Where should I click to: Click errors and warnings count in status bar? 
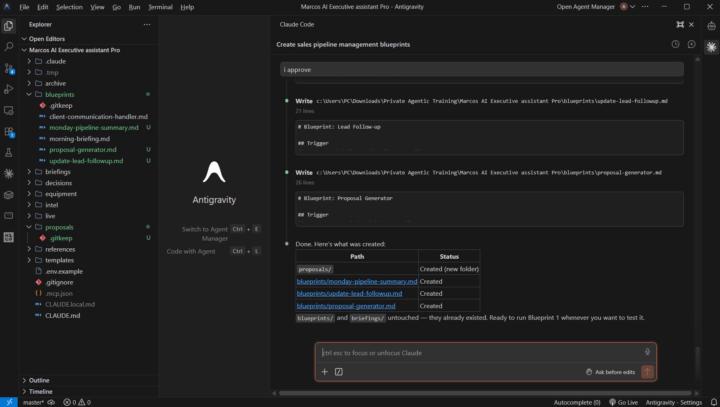click(x=77, y=402)
